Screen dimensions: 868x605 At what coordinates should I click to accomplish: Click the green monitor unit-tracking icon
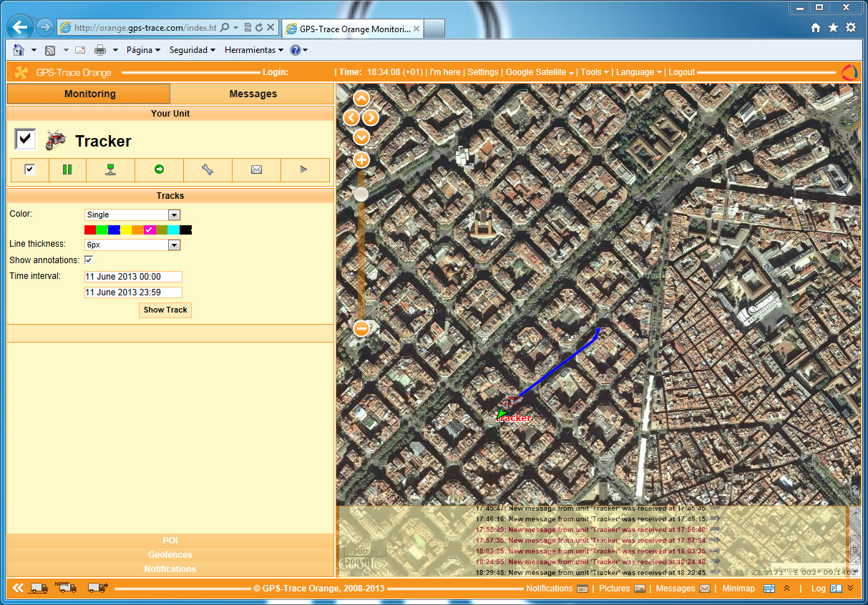click(110, 169)
